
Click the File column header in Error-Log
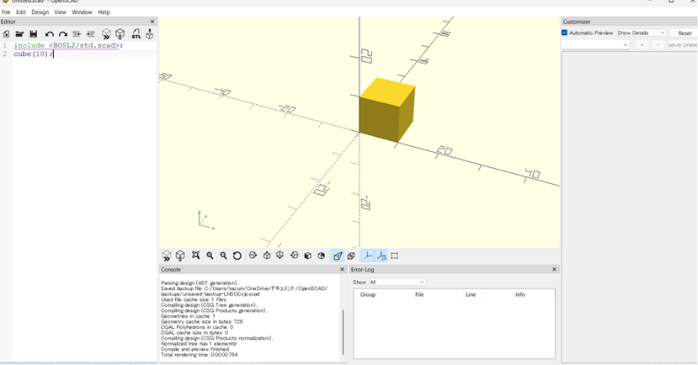419,295
